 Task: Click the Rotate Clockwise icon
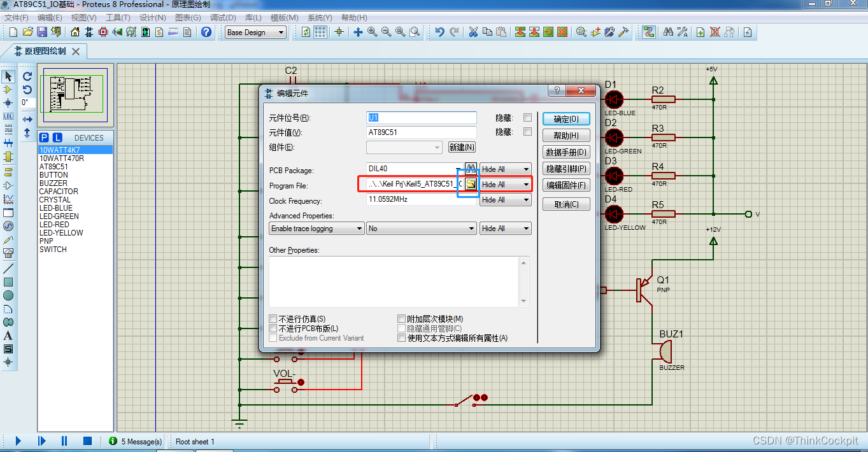point(27,76)
